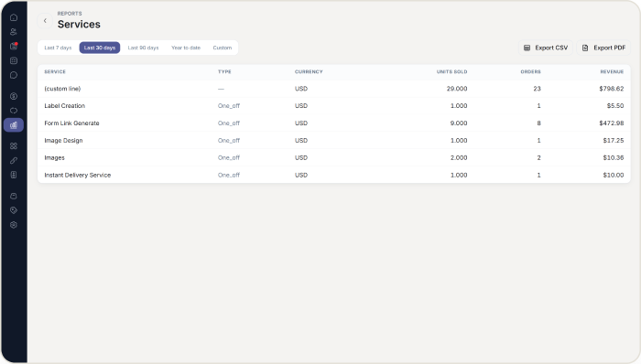
Task: Click the $472.98 revenue value
Action: pos(612,123)
